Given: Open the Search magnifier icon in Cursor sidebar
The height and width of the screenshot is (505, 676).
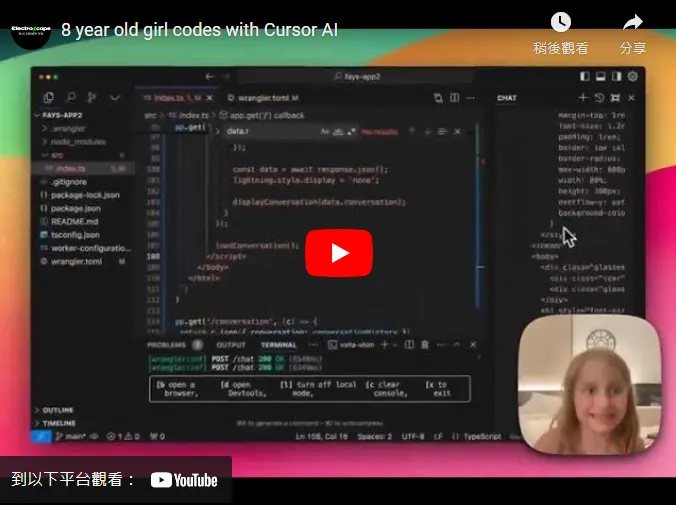Looking at the screenshot, I should point(71,97).
